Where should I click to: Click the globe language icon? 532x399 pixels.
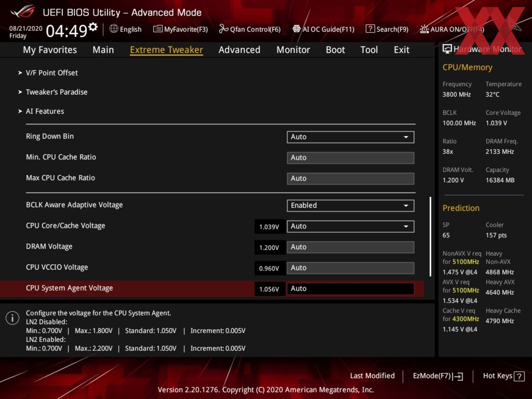tap(113, 29)
